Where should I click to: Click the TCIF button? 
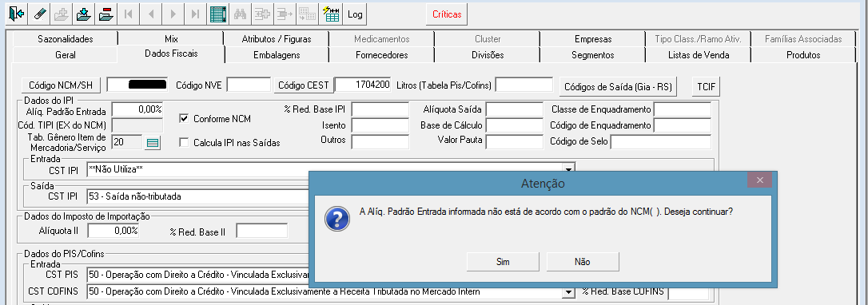tap(706, 87)
